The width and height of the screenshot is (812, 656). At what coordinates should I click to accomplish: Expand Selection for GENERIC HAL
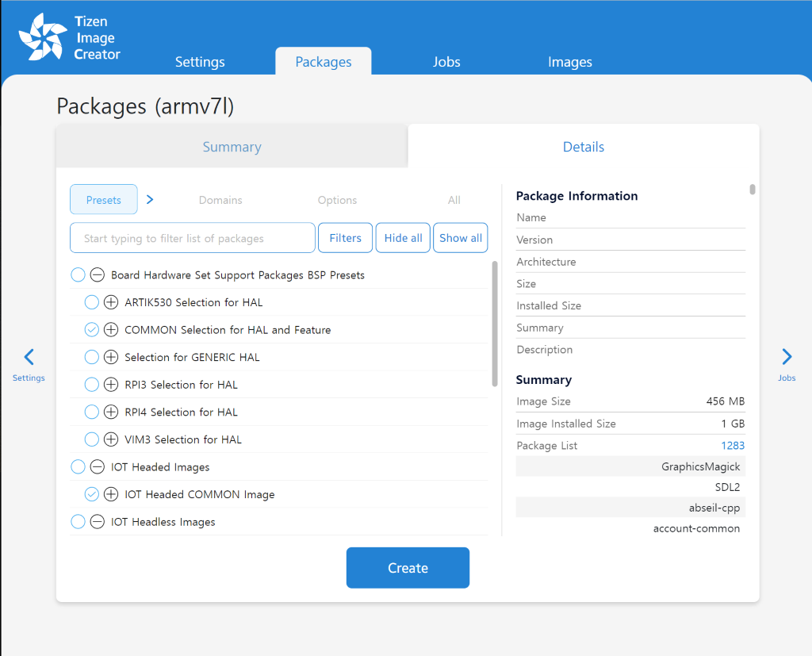[x=110, y=357]
